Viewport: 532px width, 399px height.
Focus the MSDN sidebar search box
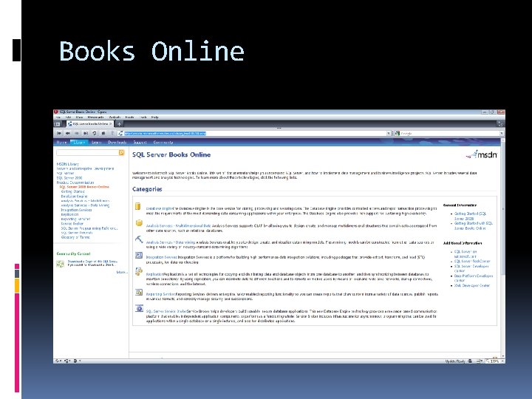(x=87, y=153)
